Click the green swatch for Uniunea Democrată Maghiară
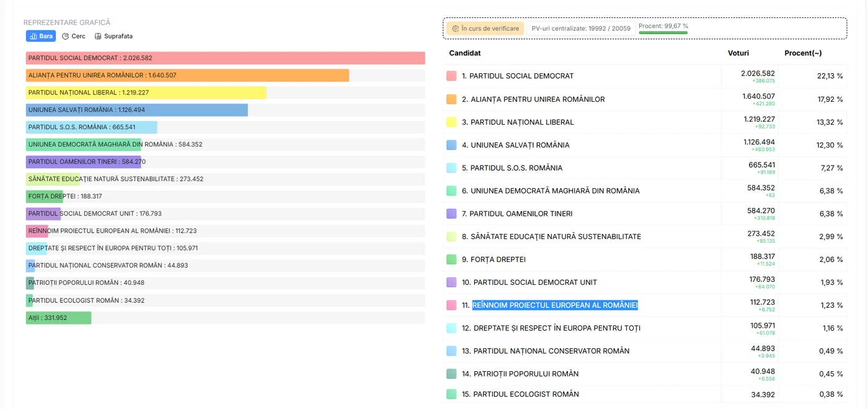 [451, 191]
